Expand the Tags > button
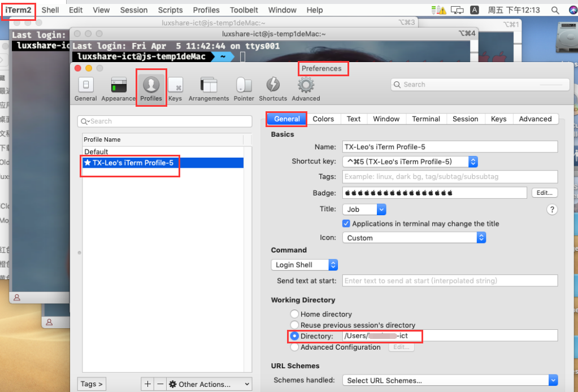The image size is (578, 392). click(x=92, y=384)
